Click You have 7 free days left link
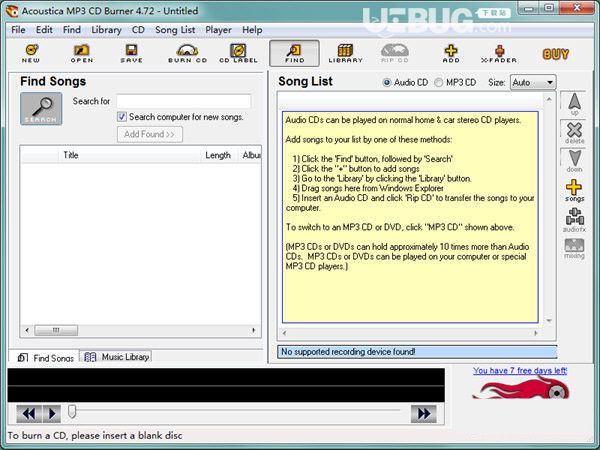600x450 pixels. coord(520,370)
